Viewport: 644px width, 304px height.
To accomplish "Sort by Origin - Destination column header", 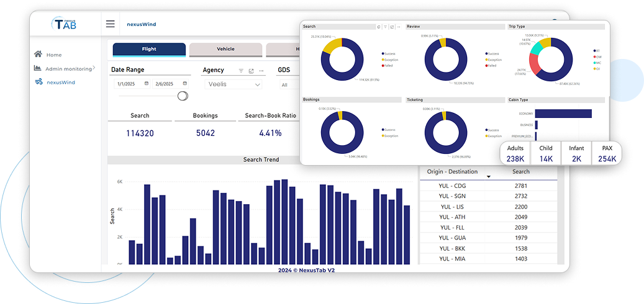I will 453,172.
